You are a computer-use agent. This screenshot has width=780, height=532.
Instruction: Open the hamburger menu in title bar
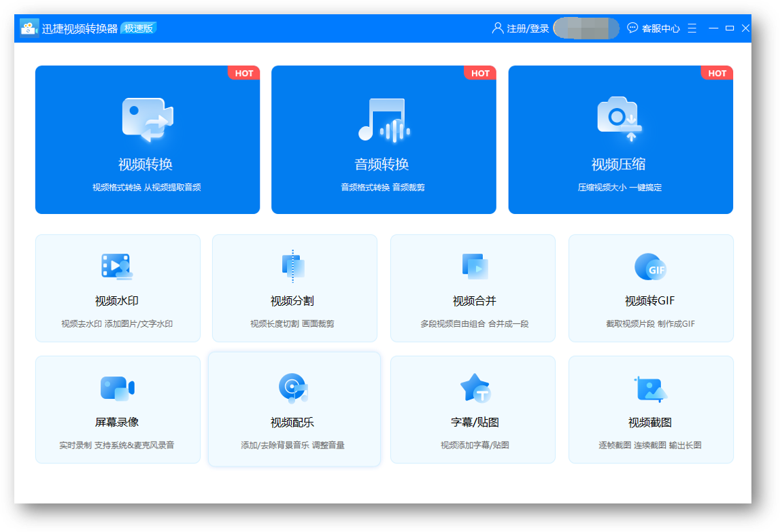tap(692, 29)
